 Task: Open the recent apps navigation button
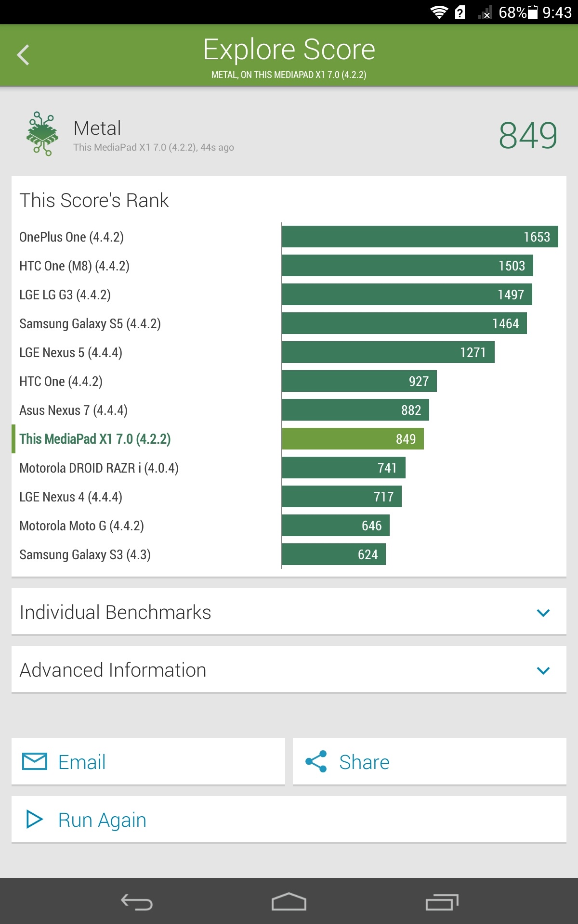click(442, 902)
